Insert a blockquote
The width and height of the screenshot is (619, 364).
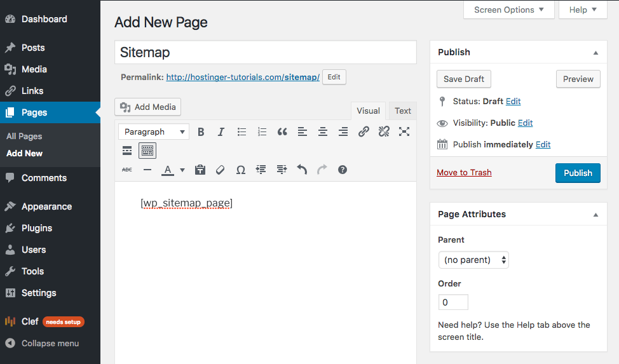coord(282,132)
